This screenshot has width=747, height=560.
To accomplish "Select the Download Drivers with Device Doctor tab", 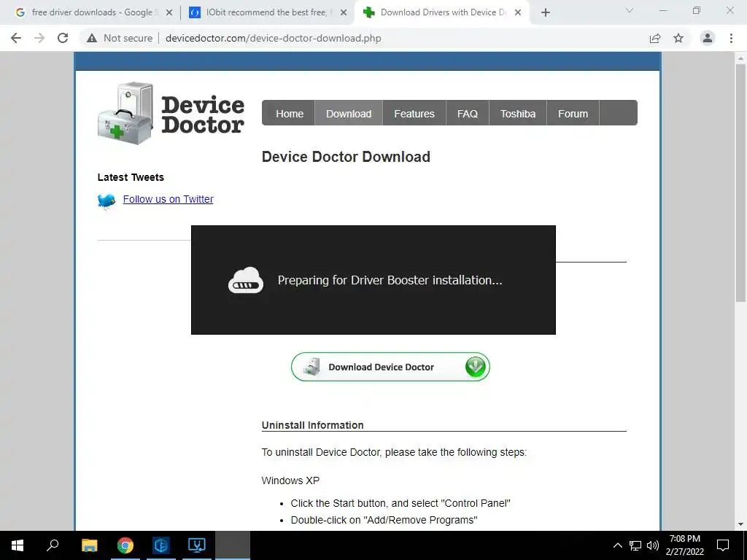I will pos(443,12).
